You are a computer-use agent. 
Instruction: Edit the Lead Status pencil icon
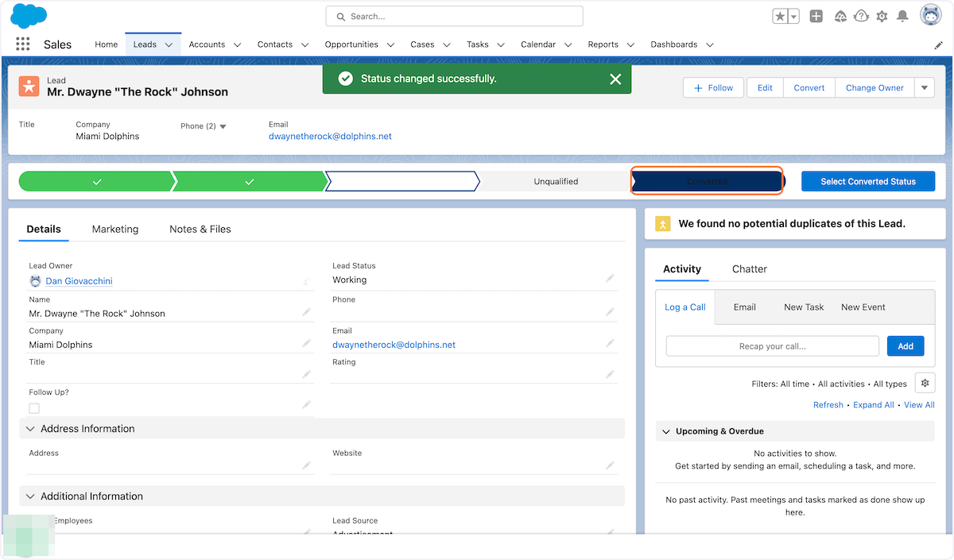610,279
